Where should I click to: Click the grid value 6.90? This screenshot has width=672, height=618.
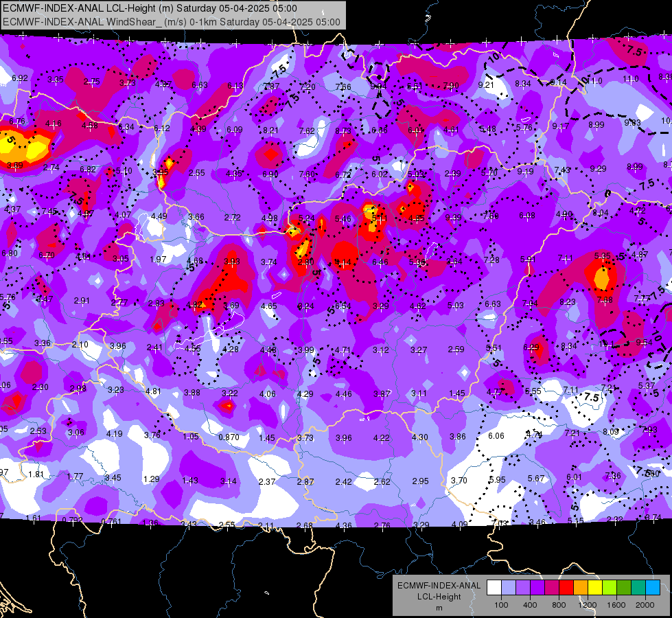pyautogui.click(x=270, y=174)
